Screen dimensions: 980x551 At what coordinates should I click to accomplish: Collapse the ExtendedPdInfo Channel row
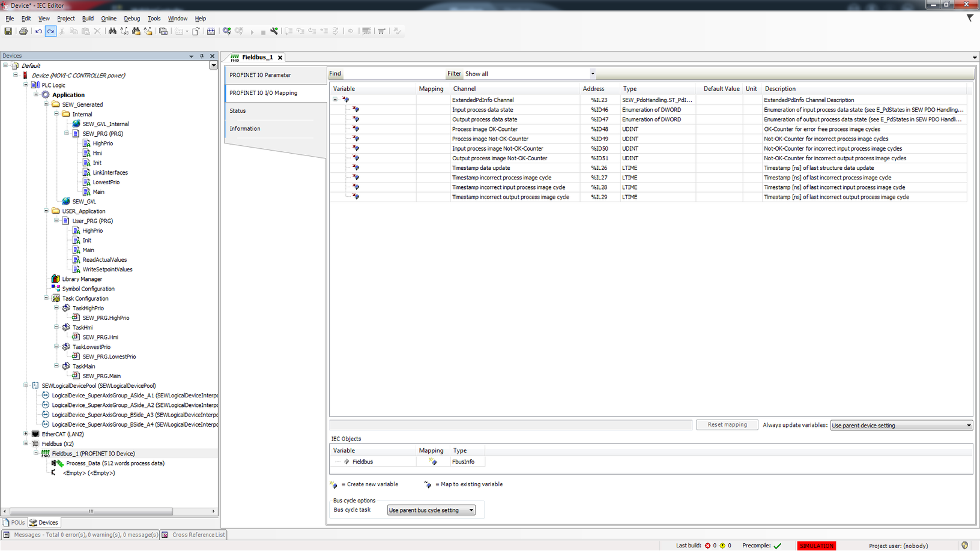pos(335,100)
